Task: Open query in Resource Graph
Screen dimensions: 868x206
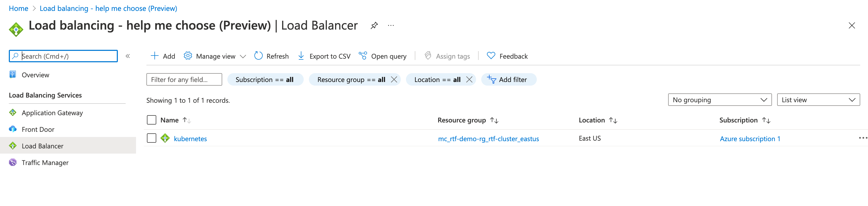Action: [382, 56]
